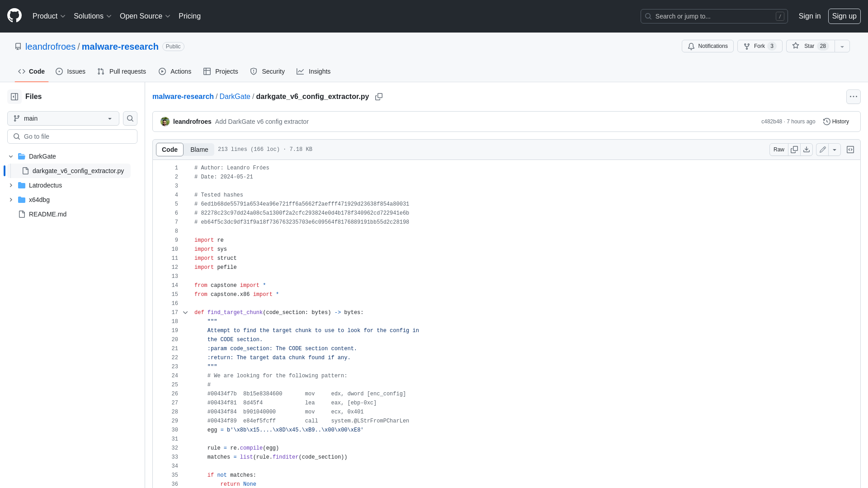868x488 pixels.
Task: Go to malware-research breadcrumb root
Action: tap(183, 97)
